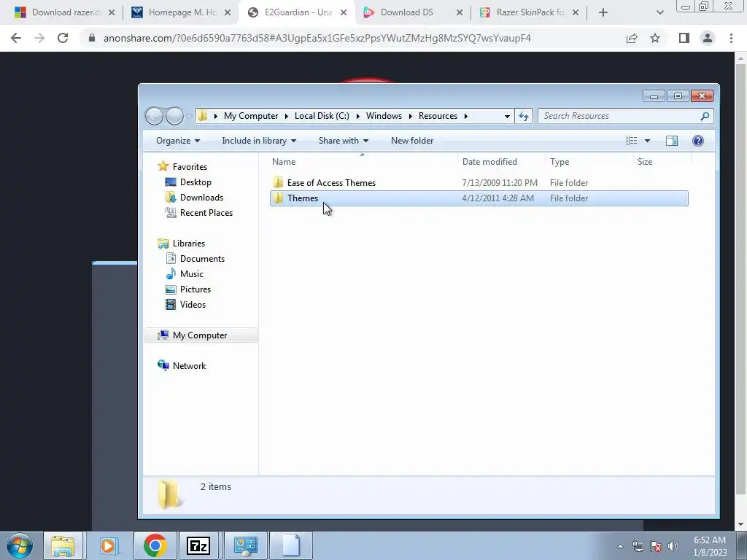Bookmark this page with the star icon
Image resolution: width=747 pixels, height=560 pixels.
[655, 38]
